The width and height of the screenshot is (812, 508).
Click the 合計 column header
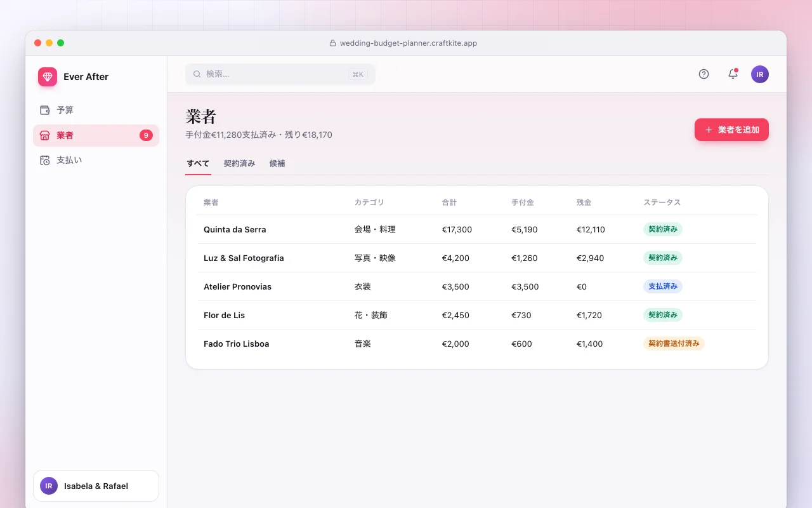[x=449, y=203]
